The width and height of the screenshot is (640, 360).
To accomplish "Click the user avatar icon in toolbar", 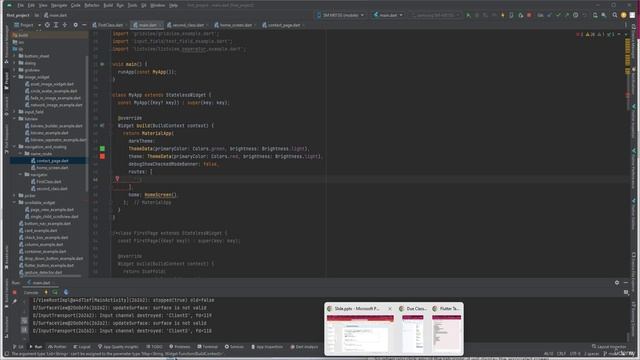I will (x=624, y=15).
